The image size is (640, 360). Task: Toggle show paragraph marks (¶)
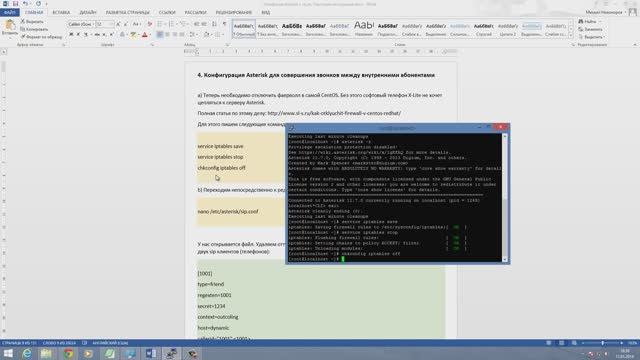click(x=224, y=24)
